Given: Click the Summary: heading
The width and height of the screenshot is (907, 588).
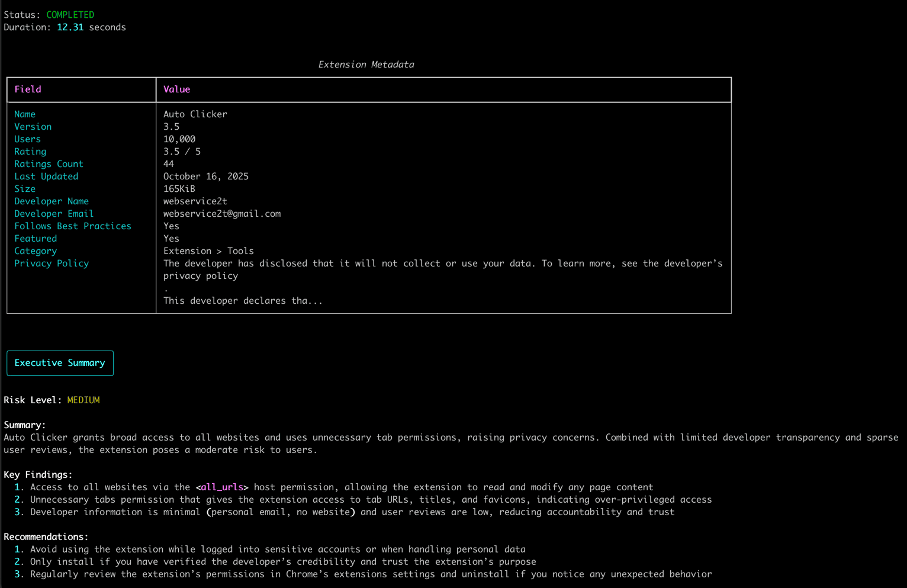Looking at the screenshot, I should tap(25, 425).
